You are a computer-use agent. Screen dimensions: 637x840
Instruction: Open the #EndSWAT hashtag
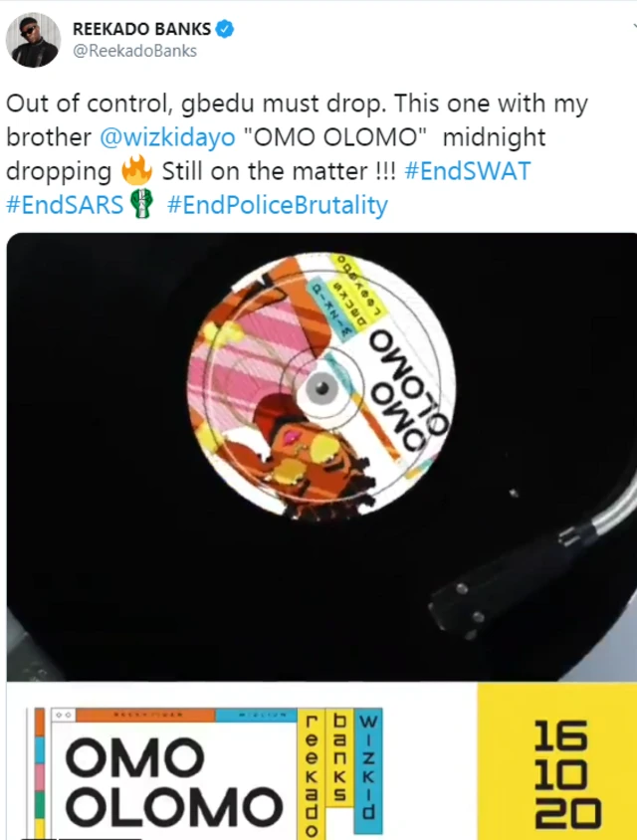click(468, 171)
